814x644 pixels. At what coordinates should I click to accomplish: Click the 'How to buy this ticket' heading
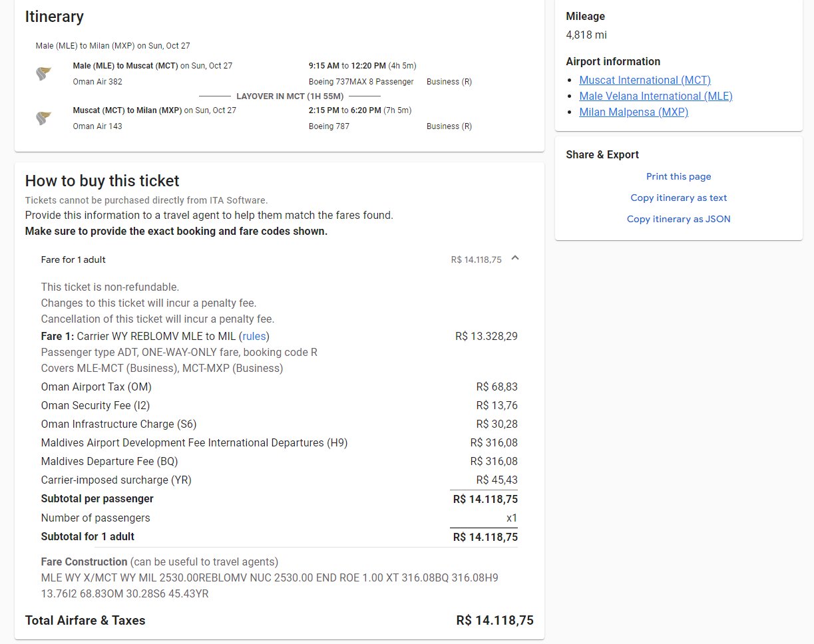(x=102, y=181)
